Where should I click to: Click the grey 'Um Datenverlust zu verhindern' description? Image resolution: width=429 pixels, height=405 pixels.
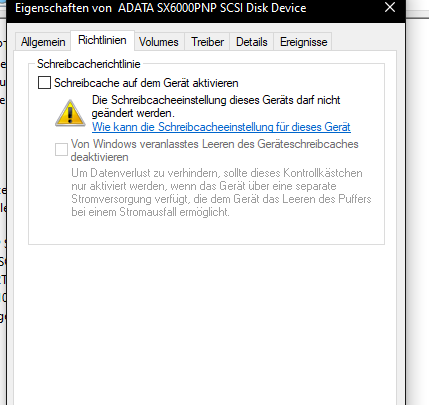point(221,192)
